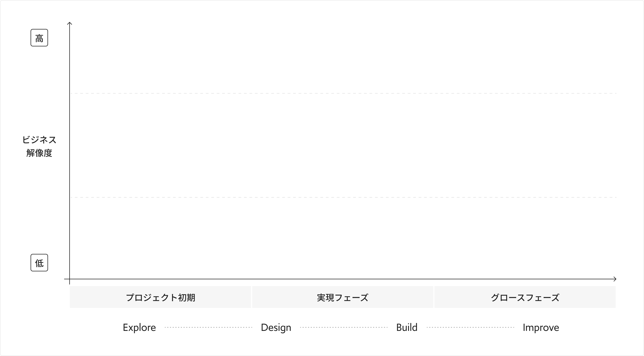The width and height of the screenshot is (644, 356).
Task: Select the 実現フェーズ phase bar
Action: [343, 297]
